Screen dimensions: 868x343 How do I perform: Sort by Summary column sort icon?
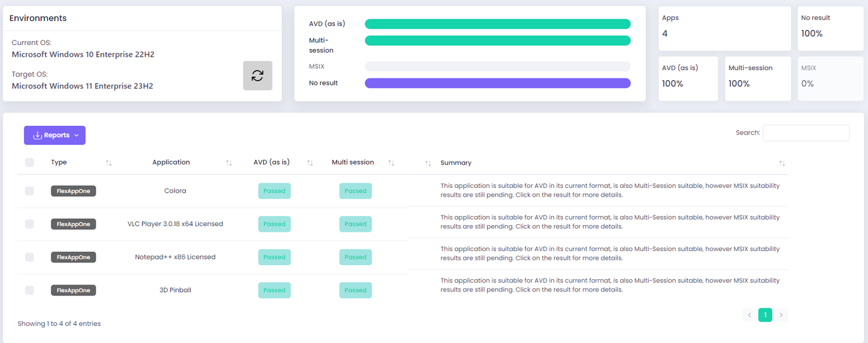click(x=782, y=163)
